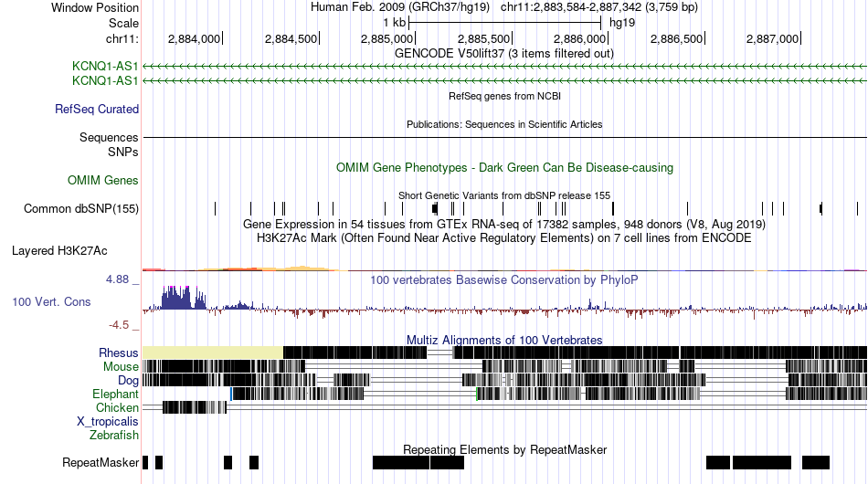Viewport: 868px width, 484px height.
Task: Select the Chicken alignment label
Action: pyautogui.click(x=117, y=407)
